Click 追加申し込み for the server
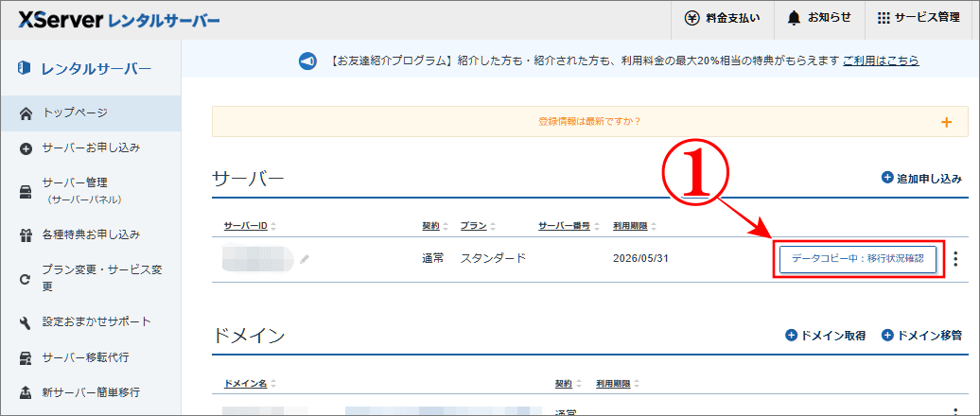Screen dimensions: 980x416 (x=921, y=178)
